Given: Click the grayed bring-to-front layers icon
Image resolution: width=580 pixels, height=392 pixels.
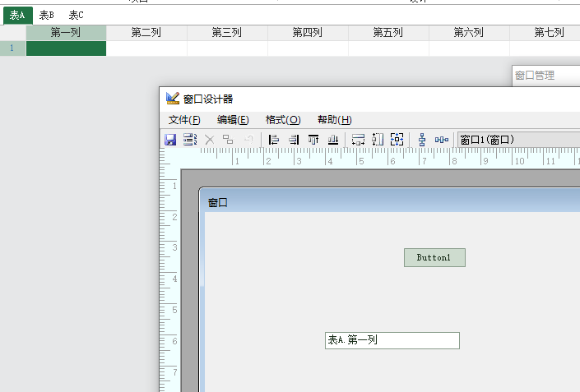Looking at the screenshot, I should (x=228, y=140).
